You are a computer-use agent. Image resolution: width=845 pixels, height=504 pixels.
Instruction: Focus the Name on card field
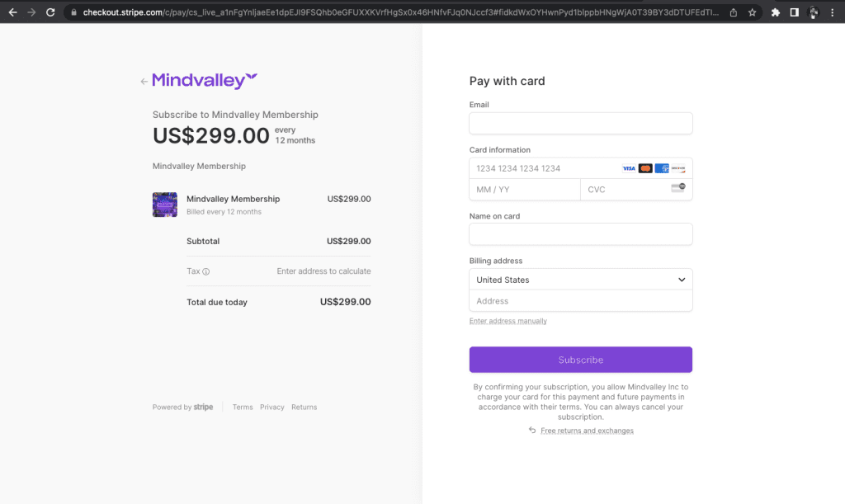pyautogui.click(x=580, y=234)
